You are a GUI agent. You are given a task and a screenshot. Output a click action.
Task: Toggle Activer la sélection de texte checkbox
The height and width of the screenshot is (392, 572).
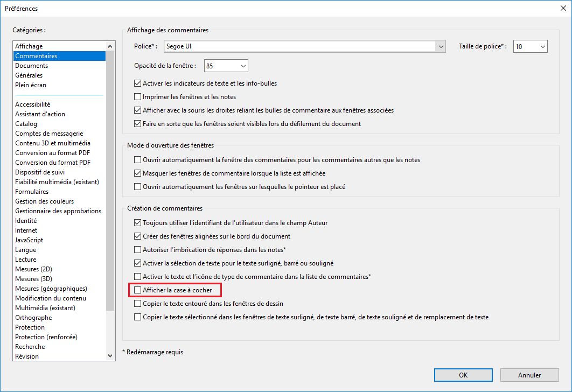click(x=137, y=263)
